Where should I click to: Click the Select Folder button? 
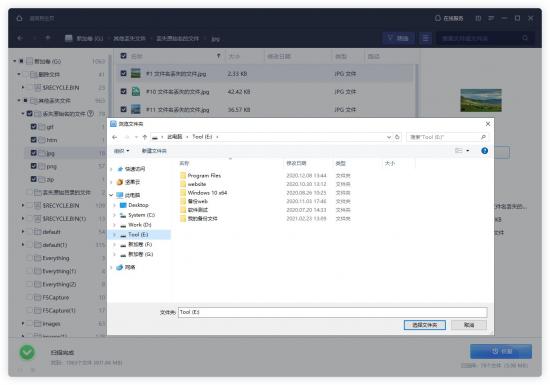[x=424, y=325]
